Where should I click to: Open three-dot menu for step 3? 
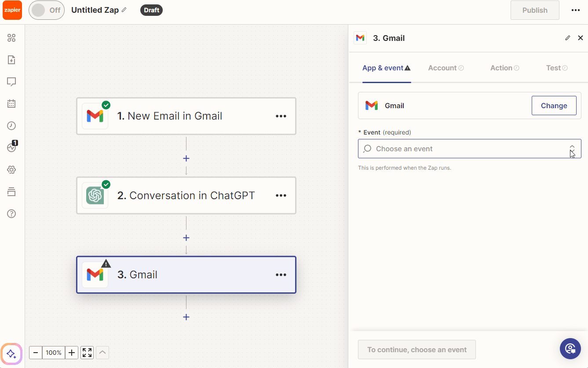click(281, 275)
